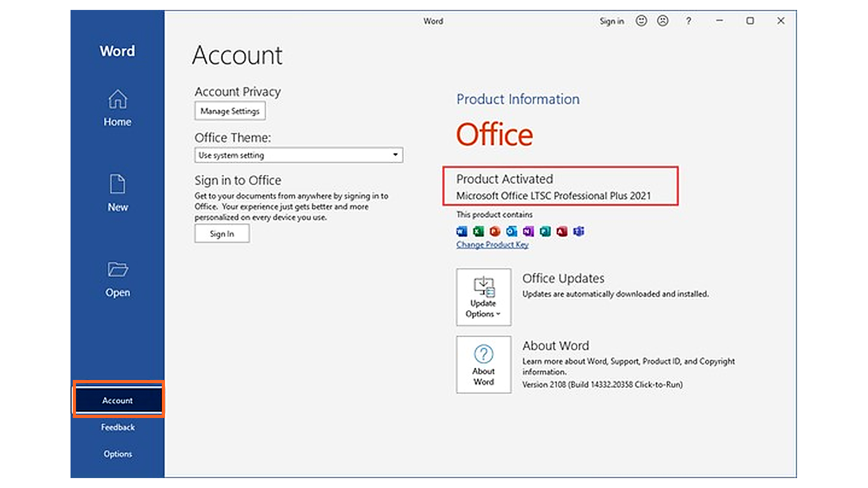Open the Update Options dropdown button
This screenshot has height=488, width=868.
click(484, 297)
